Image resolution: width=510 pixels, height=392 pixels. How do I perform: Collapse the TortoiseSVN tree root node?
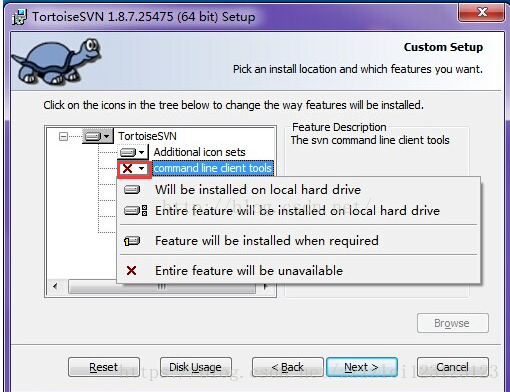pos(63,136)
